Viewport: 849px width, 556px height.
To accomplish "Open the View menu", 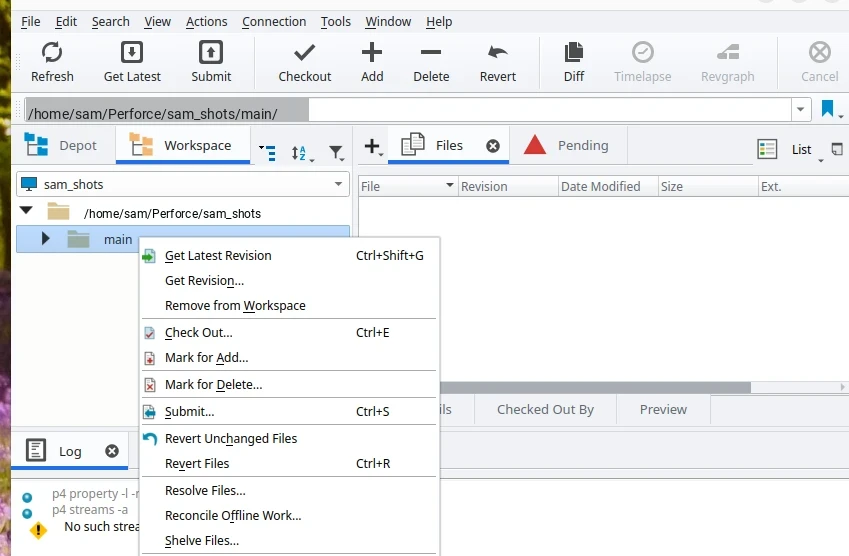I will tap(158, 22).
